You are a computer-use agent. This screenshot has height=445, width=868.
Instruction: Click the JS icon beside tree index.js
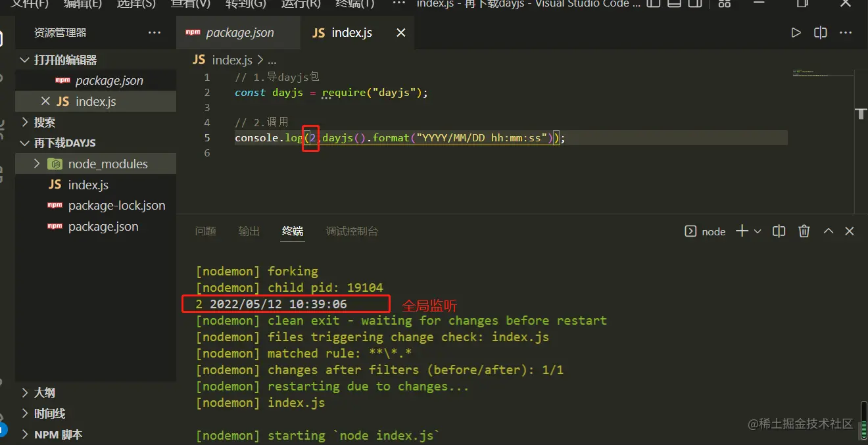(55, 185)
